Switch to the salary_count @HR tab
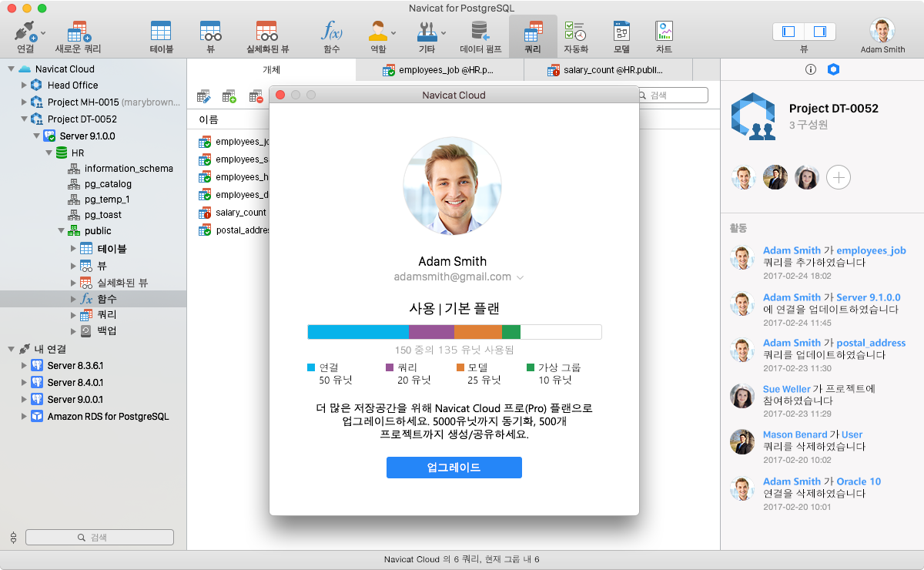 coord(610,69)
